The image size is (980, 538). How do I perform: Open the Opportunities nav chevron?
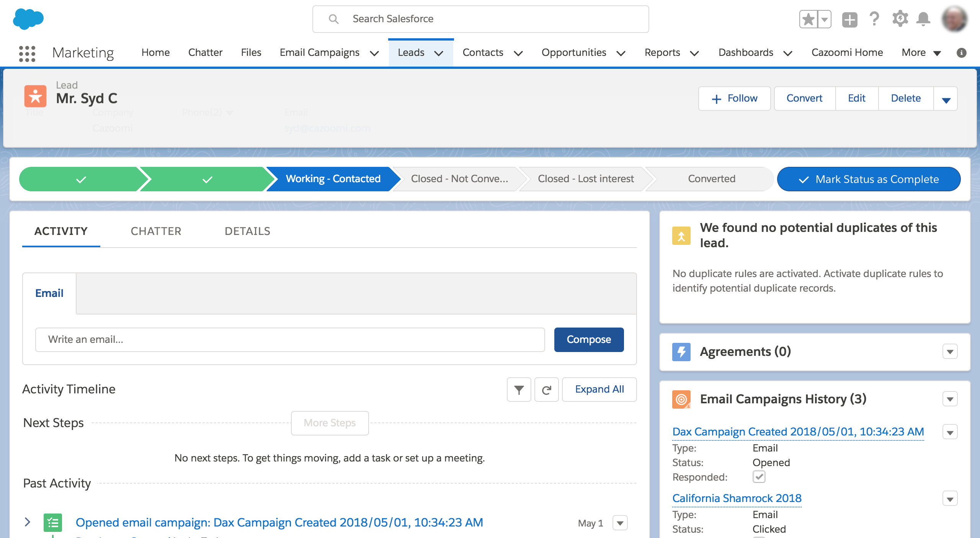point(621,53)
